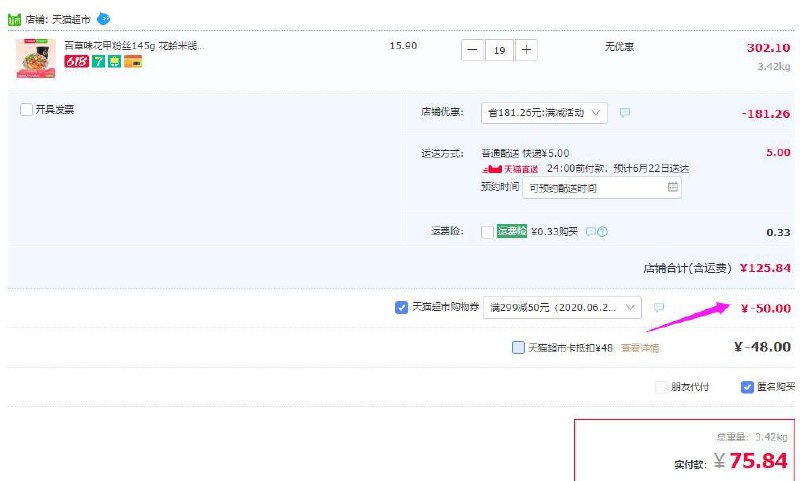Click the store discount amount -181.26
Viewport: 800px width, 481px height.
click(x=765, y=114)
